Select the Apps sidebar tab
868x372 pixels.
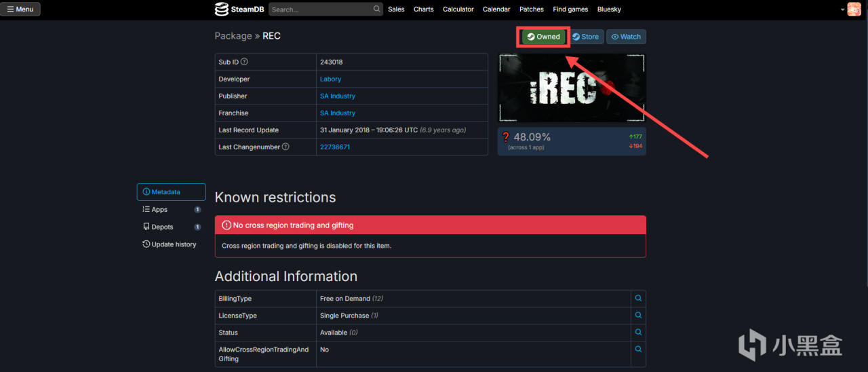[x=171, y=210]
